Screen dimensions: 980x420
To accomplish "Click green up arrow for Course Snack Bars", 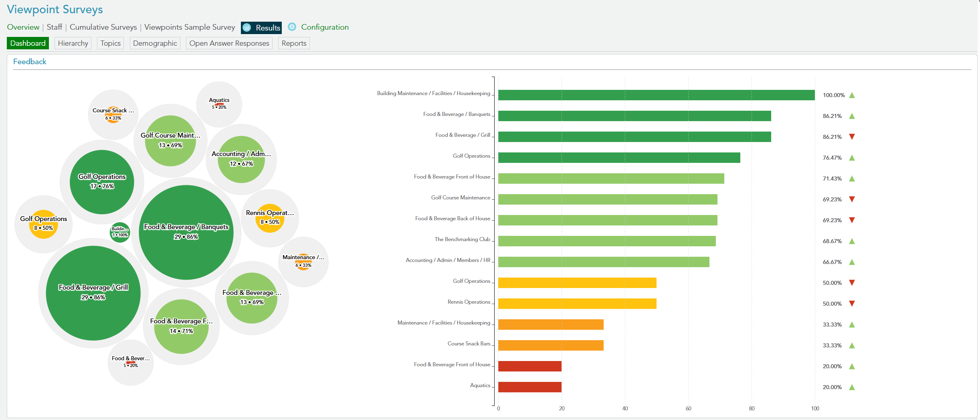I will (852, 345).
